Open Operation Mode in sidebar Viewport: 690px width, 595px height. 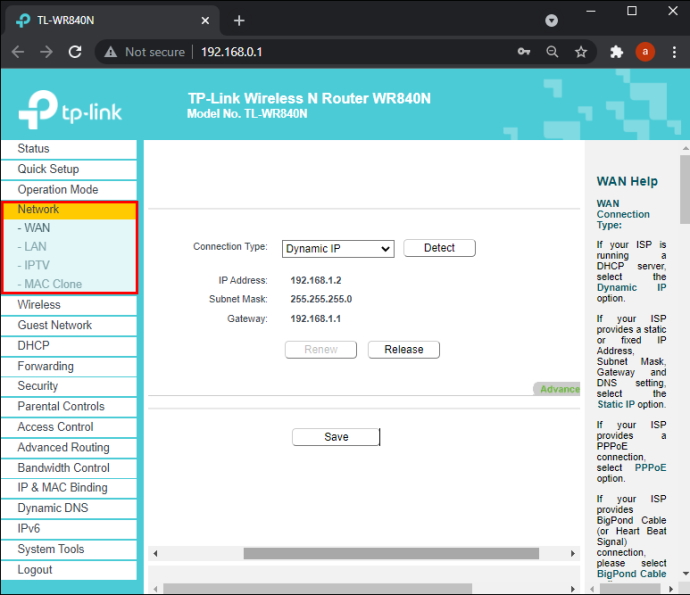pyautogui.click(x=69, y=190)
